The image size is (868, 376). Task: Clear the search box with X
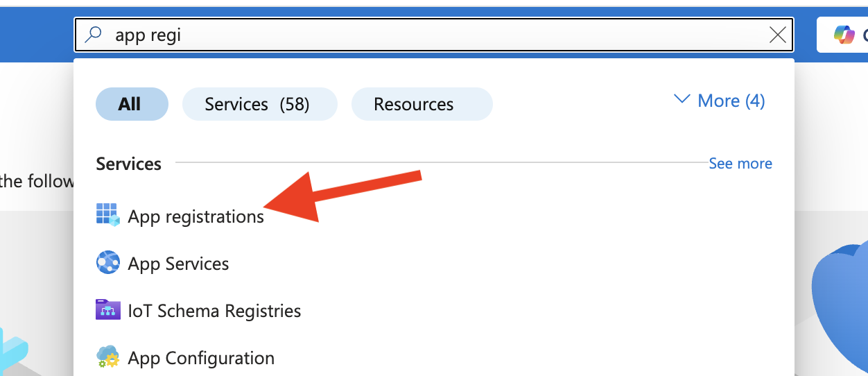[x=778, y=35]
